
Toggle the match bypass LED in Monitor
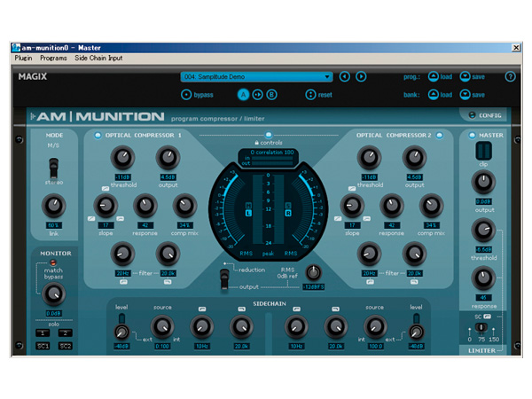pyautogui.click(x=53, y=262)
